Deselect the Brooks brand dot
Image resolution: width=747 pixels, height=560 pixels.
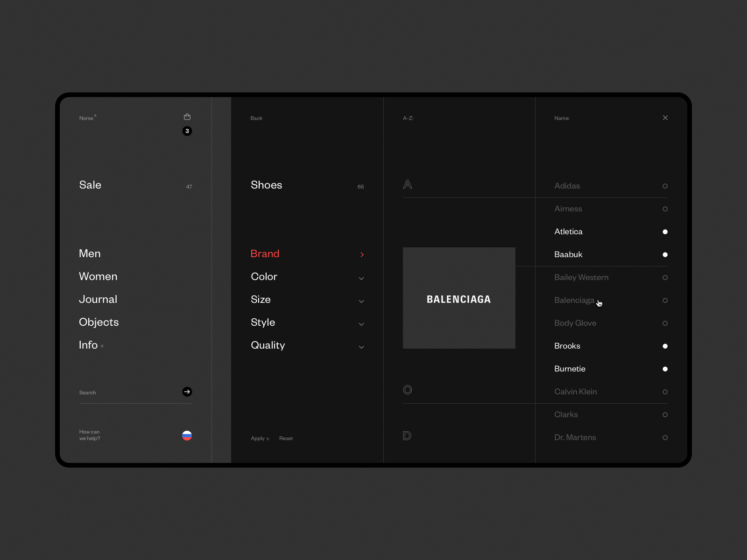[665, 346]
